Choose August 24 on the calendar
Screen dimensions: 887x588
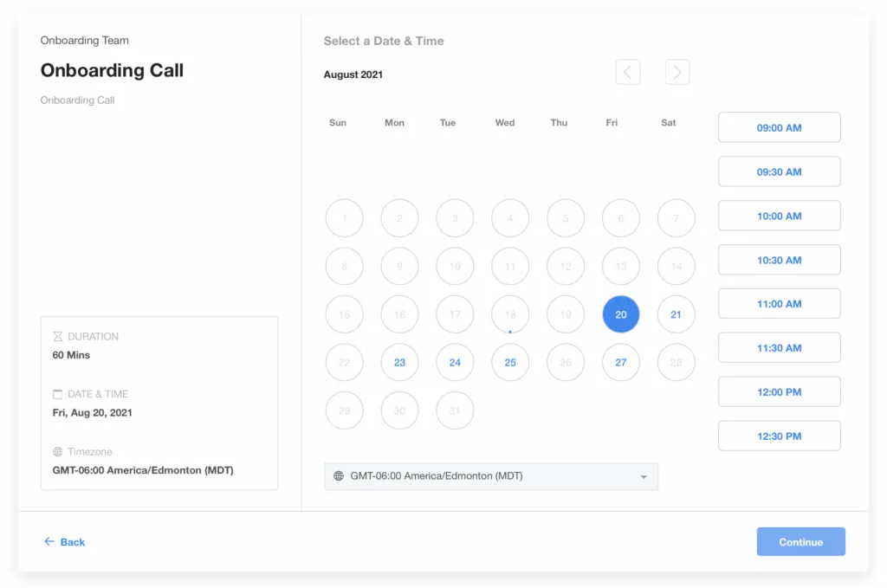click(x=455, y=362)
